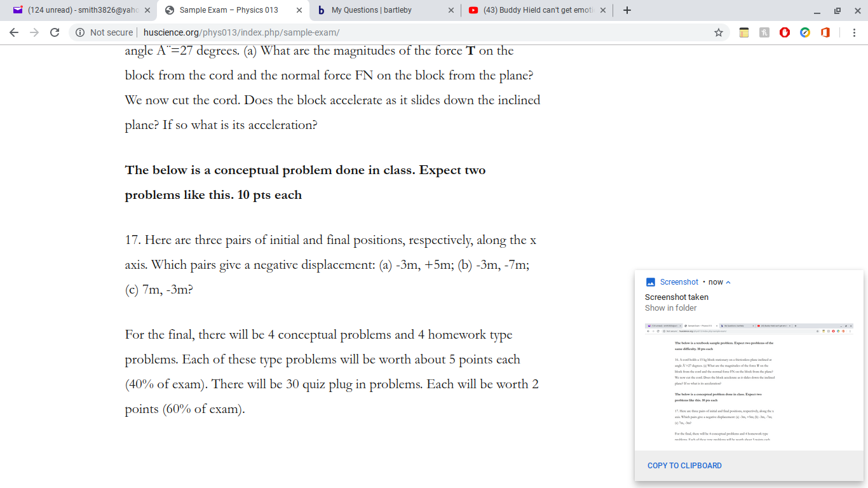Viewport: 868px width, 488px height.
Task: Go back to the previous page
Action: 14,32
